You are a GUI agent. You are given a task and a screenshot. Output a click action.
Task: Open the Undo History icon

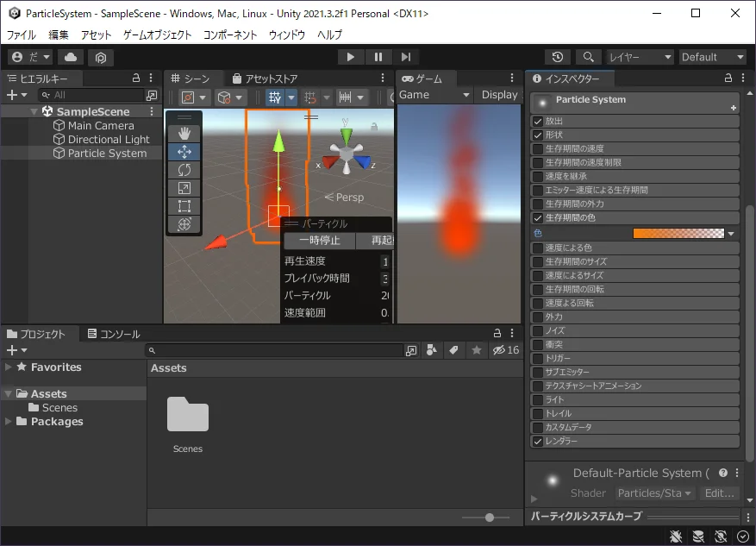pos(558,57)
